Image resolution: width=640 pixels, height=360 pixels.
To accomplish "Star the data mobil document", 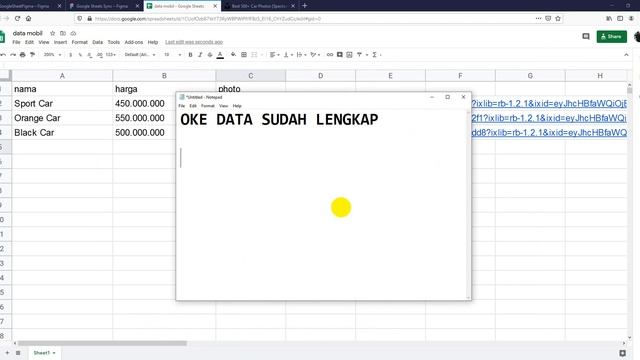I will (52, 33).
